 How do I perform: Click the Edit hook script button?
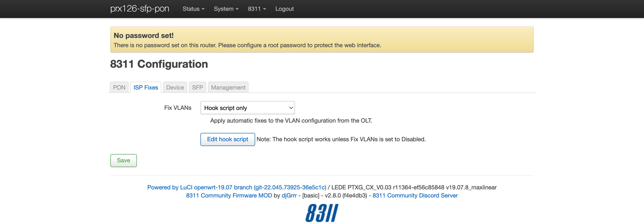227,139
